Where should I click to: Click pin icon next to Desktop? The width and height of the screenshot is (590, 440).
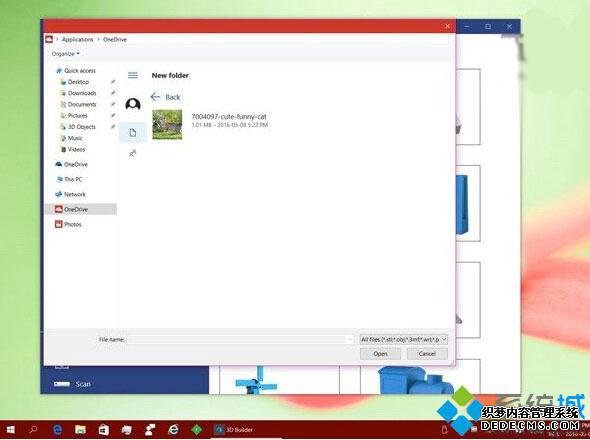(113, 82)
